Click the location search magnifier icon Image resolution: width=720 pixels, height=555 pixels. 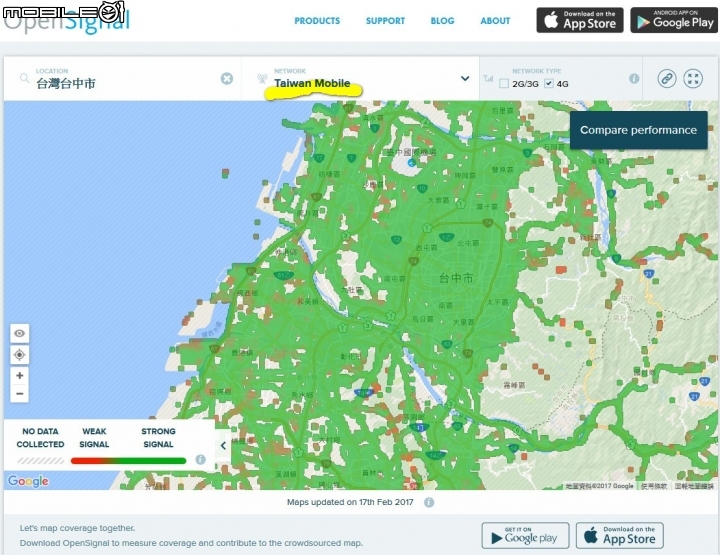pos(24,78)
